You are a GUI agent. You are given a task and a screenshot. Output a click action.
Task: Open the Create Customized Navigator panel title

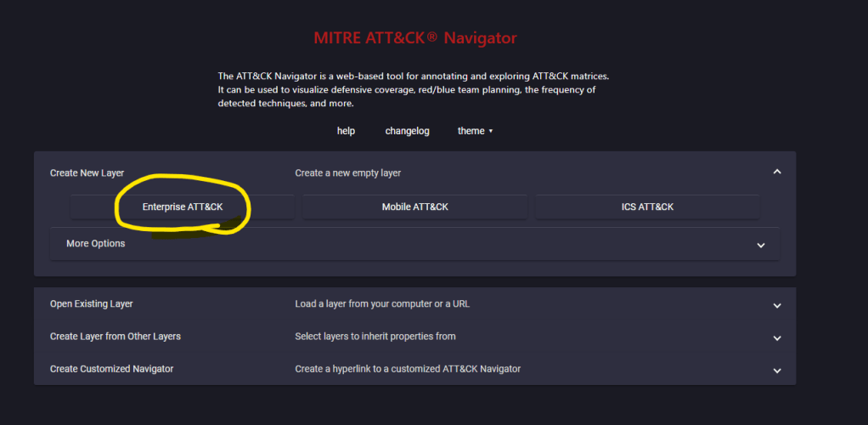coord(111,368)
